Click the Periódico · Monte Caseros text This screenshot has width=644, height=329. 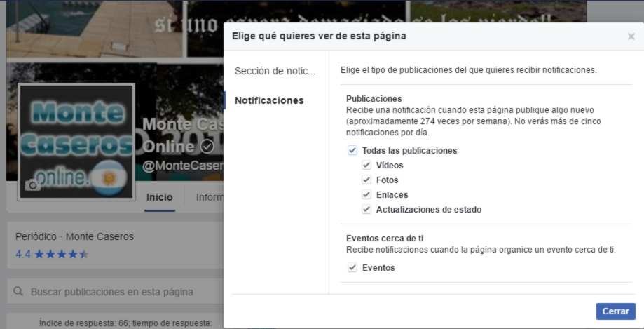pyautogui.click(x=74, y=237)
